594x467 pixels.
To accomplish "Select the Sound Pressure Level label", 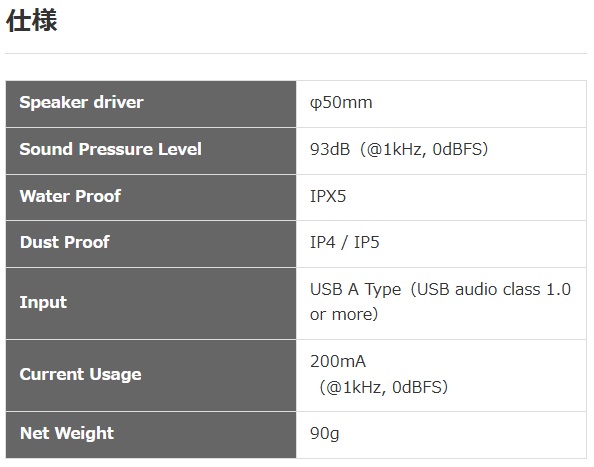I will 110,149.
